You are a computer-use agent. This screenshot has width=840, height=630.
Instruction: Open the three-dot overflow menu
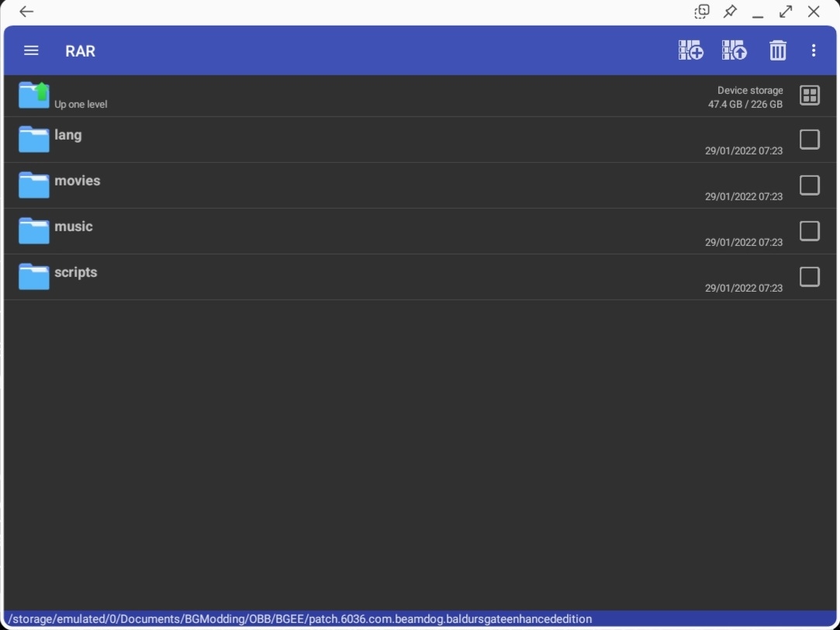coord(813,50)
